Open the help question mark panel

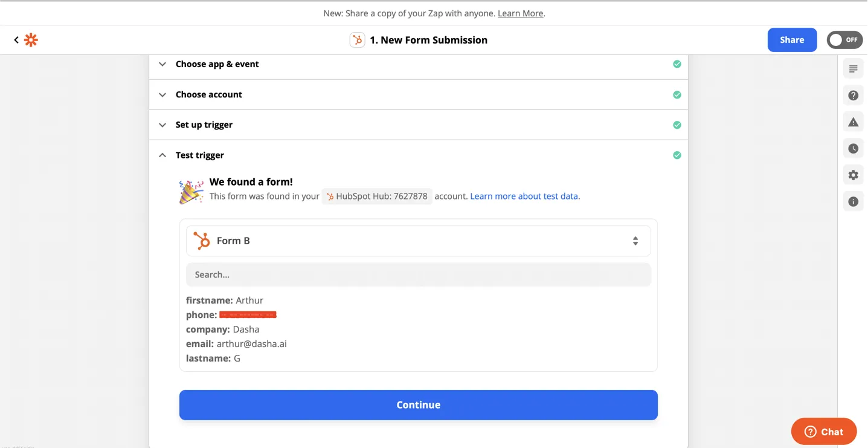[x=853, y=96]
